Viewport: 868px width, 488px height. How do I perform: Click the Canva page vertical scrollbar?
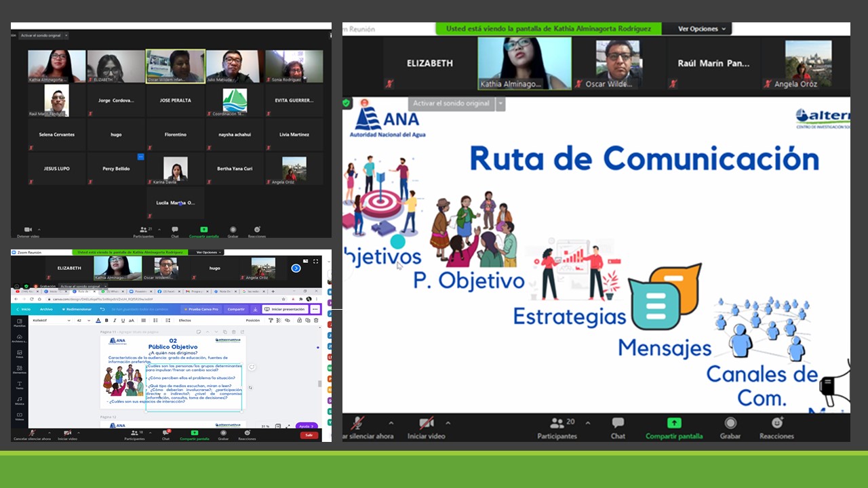point(319,383)
